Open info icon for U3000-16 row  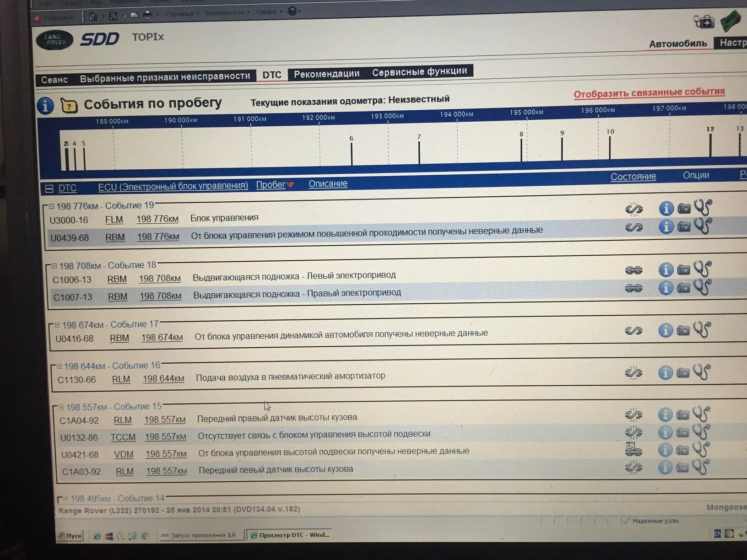666,209
